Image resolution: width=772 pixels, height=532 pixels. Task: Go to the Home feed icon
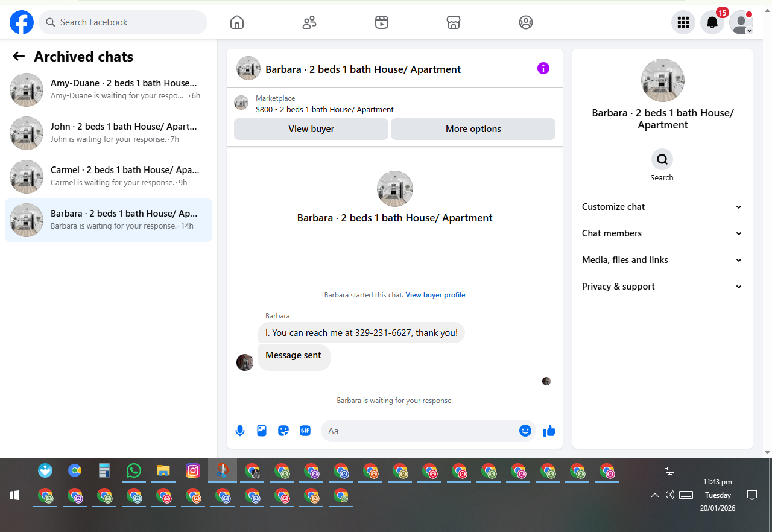(237, 22)
